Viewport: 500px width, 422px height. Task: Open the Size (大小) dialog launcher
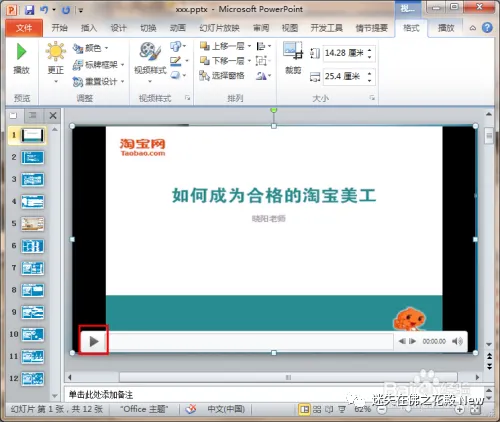372,98
